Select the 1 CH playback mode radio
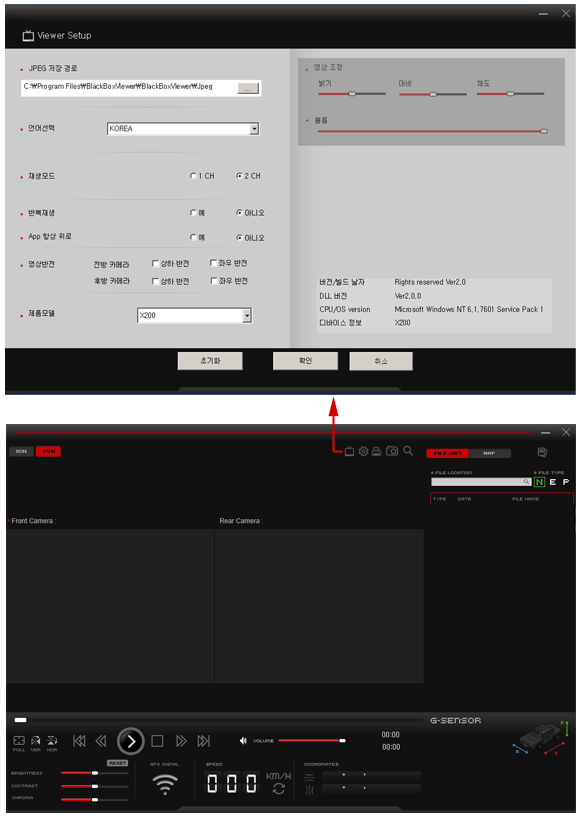The image size is (582, 818). 193,176
